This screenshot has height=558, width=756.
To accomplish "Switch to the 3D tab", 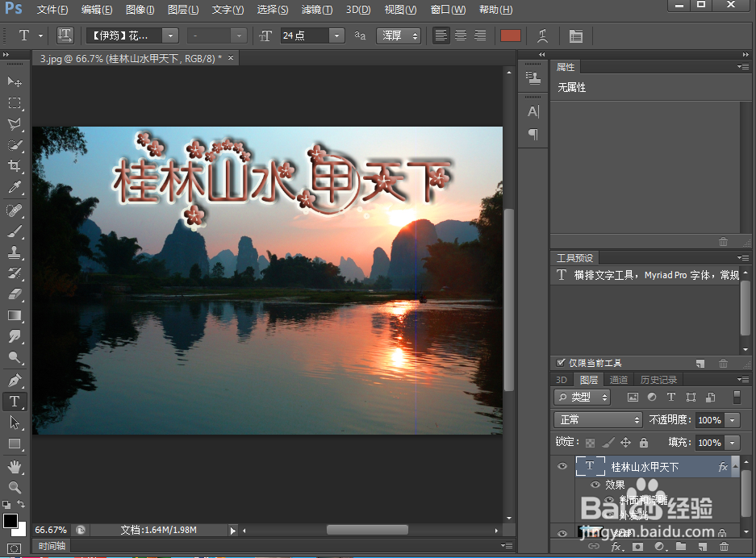I will pyautogui.click(x=562, y=380).
